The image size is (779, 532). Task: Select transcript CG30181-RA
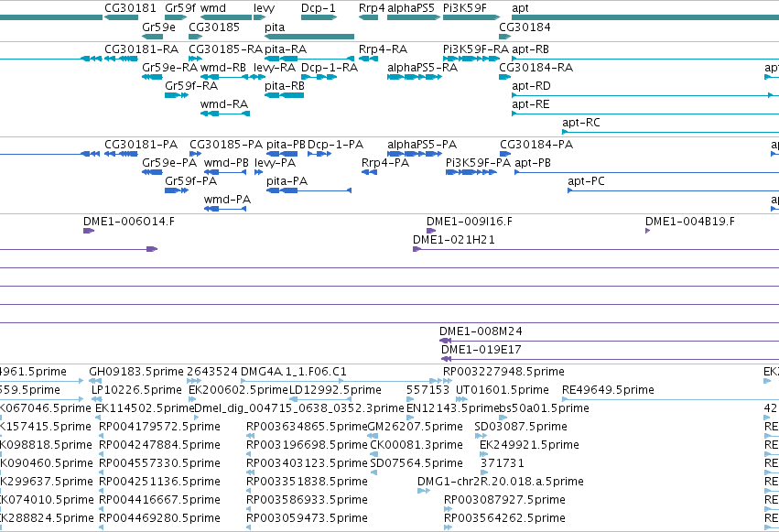tap(141, 49)
